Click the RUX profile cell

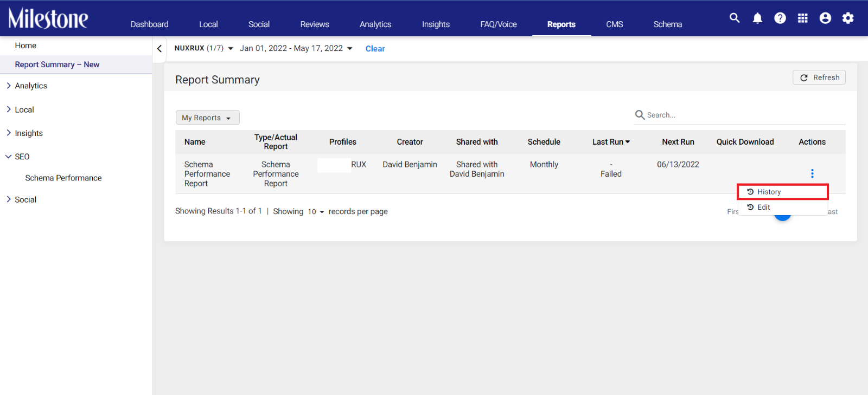pos(359,165)
